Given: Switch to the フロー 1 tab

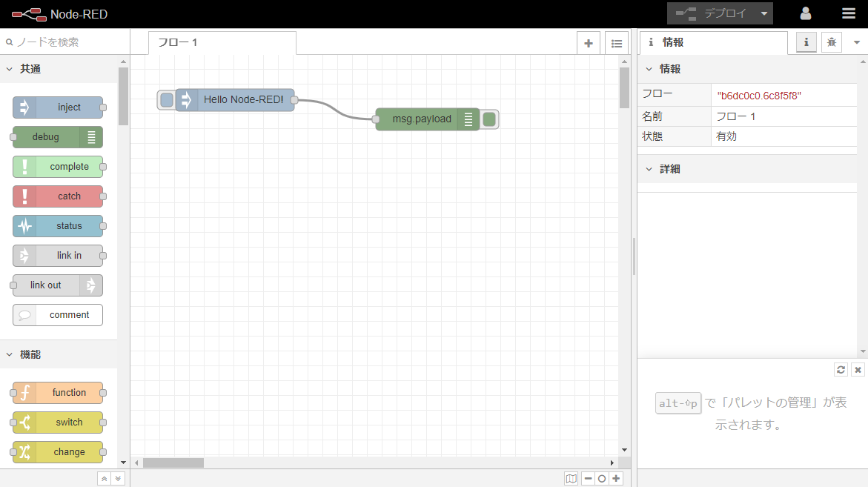Looking at the screenshot, I should (222, 42).
